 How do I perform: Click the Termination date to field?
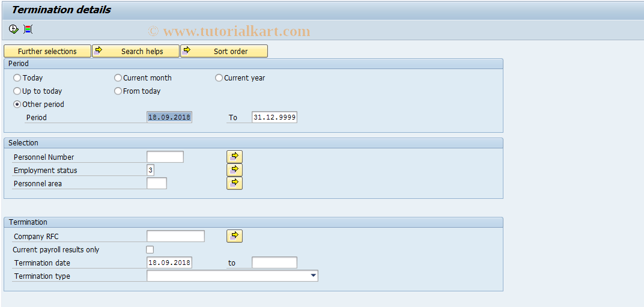click(275, 263)
